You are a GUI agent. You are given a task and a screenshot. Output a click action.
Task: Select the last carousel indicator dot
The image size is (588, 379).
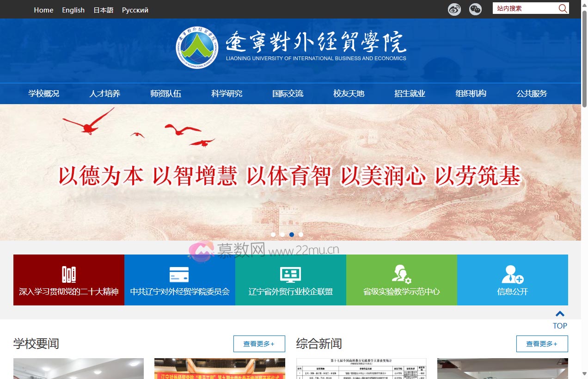pyautogui.click(x=301, y=235)
